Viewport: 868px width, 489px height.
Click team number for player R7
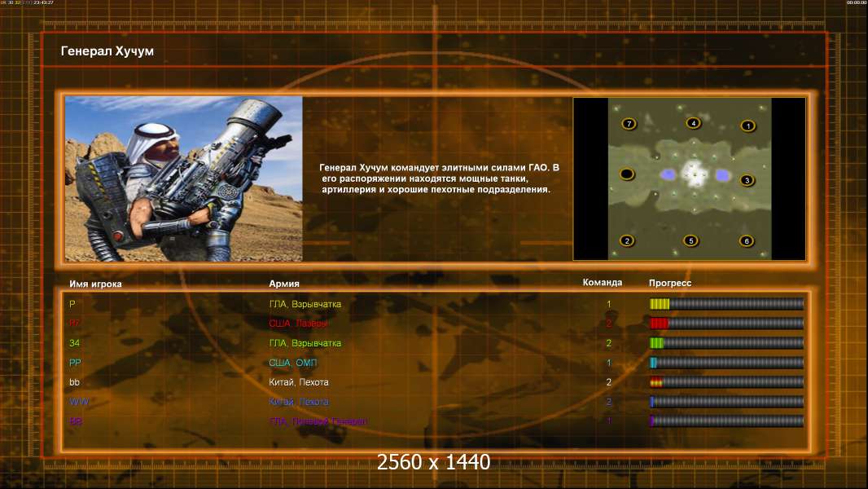click(x=608, y=323)
